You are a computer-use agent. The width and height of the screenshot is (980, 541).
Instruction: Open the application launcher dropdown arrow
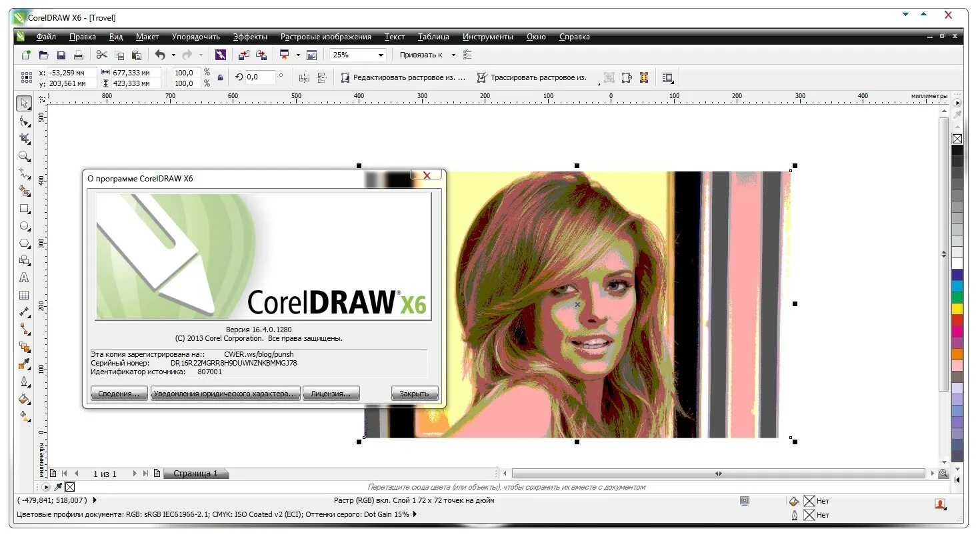pos(298,55)
